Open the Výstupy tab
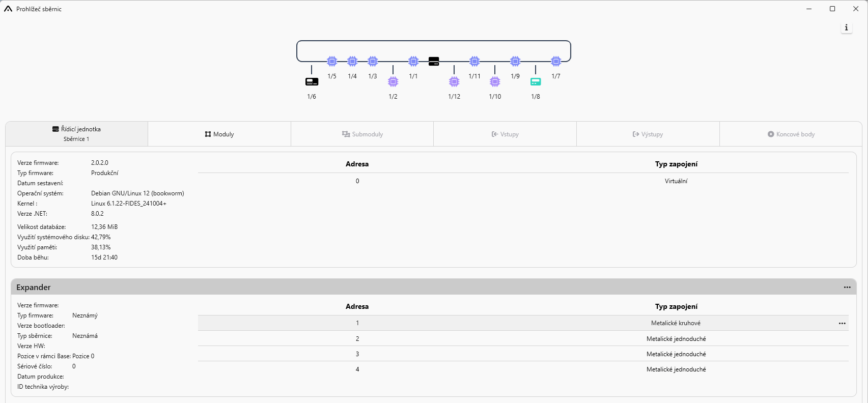Viewport: 868px width, 403px height. [x=648, y=134]
